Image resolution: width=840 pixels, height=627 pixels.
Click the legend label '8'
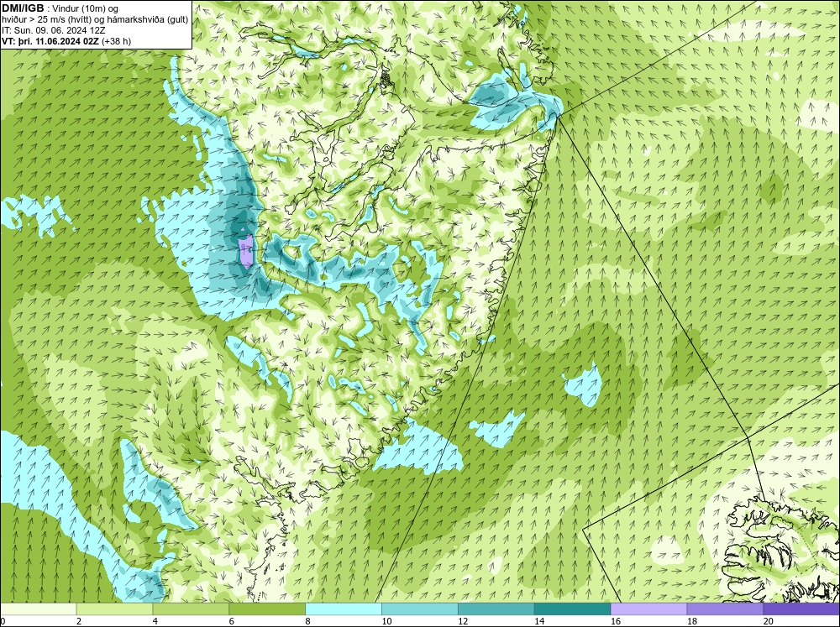click(x=308, y=622)
